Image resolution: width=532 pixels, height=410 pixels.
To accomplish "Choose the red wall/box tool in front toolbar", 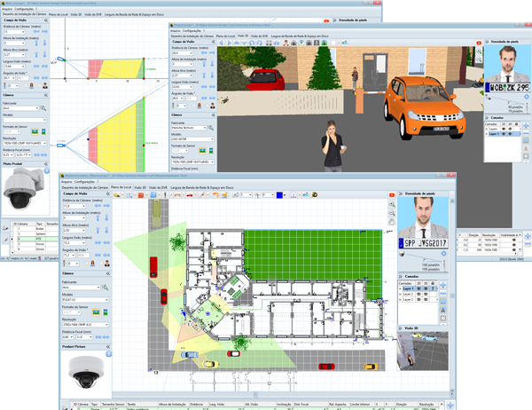I will click(x=141, y=194).
